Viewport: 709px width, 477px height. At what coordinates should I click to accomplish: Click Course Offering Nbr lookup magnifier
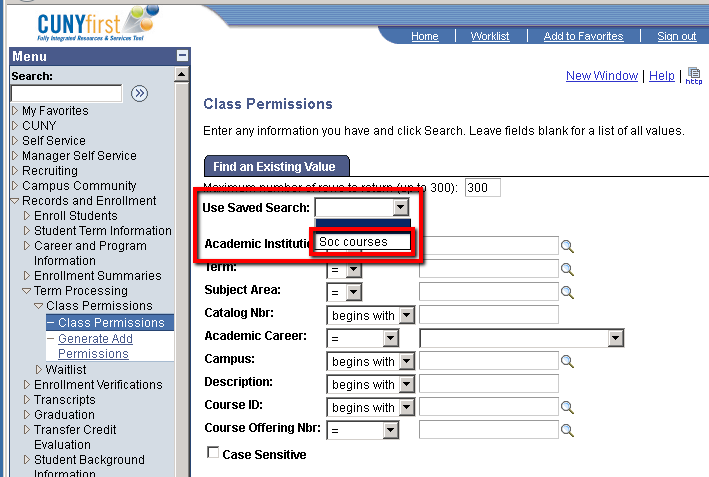[x=567, y=431]
